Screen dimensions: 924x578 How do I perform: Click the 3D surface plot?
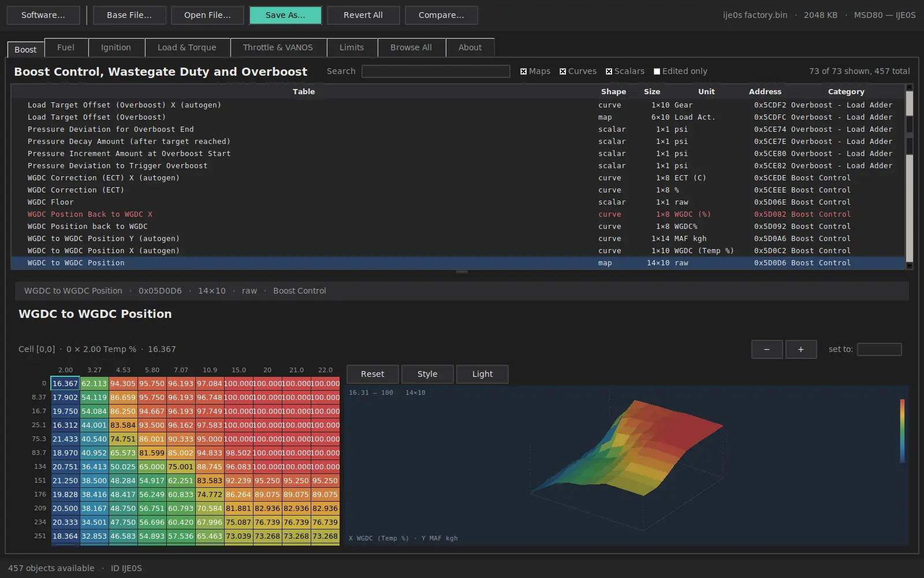[627, 465]
